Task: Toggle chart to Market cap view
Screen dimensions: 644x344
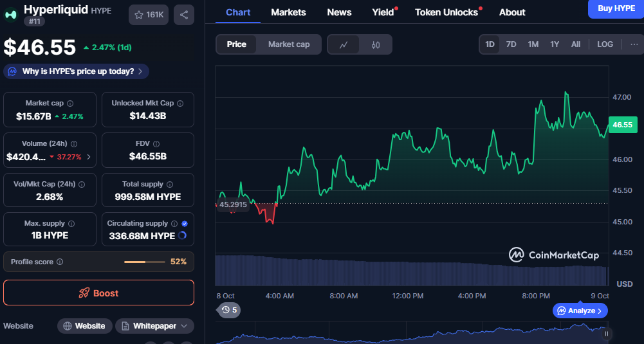Action: click(x=289, y=44)
